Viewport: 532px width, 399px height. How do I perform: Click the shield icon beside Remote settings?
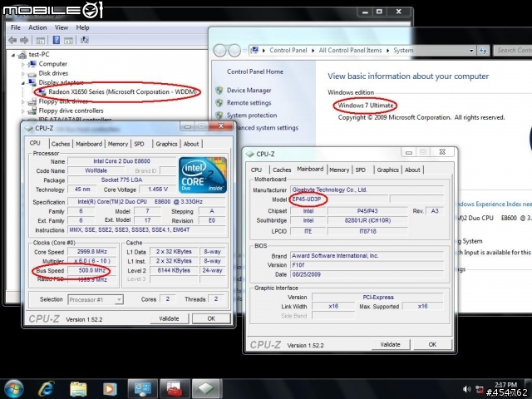tap(219, 103)
